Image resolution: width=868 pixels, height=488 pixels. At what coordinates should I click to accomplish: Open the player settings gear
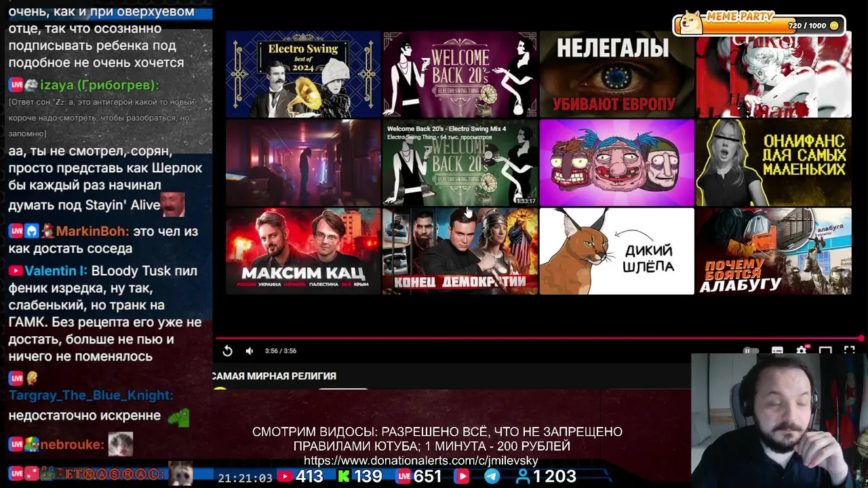coord(802,350)
